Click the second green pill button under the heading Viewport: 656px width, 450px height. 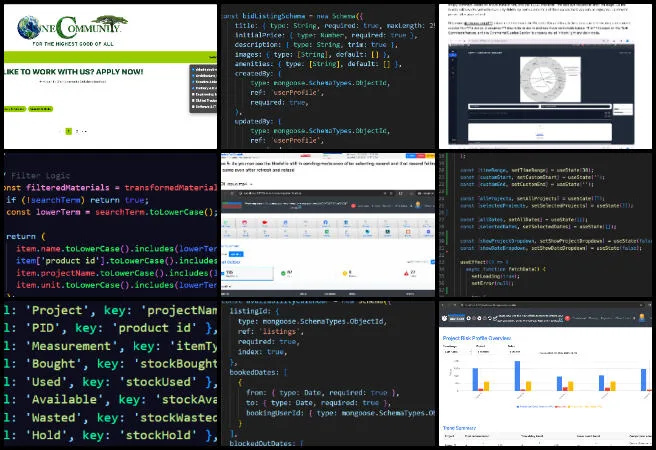coord(41,109)
